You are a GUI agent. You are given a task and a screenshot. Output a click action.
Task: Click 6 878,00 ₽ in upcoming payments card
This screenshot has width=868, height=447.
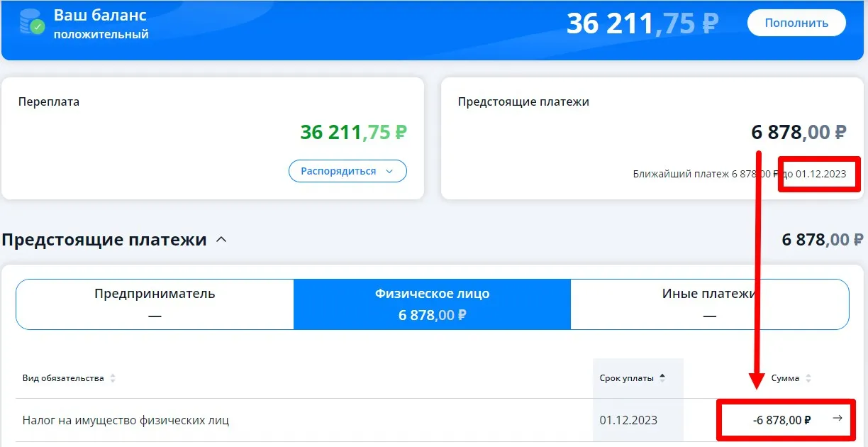pyautogui.click(x=799, y=132)
